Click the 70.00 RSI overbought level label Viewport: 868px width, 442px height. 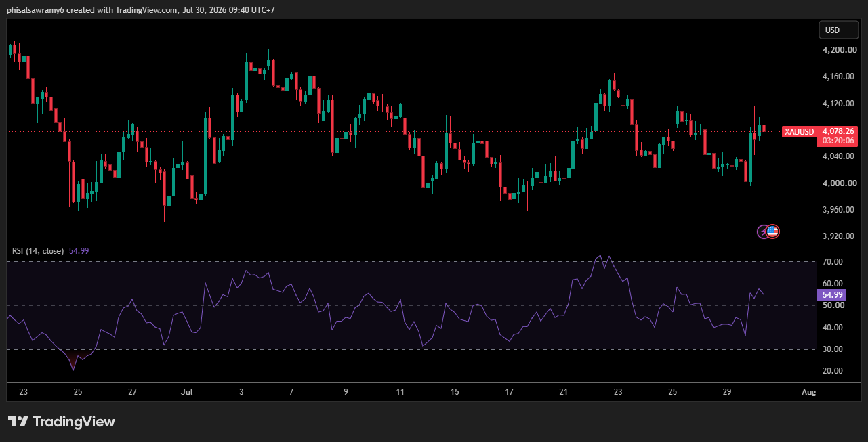[832, 262]
